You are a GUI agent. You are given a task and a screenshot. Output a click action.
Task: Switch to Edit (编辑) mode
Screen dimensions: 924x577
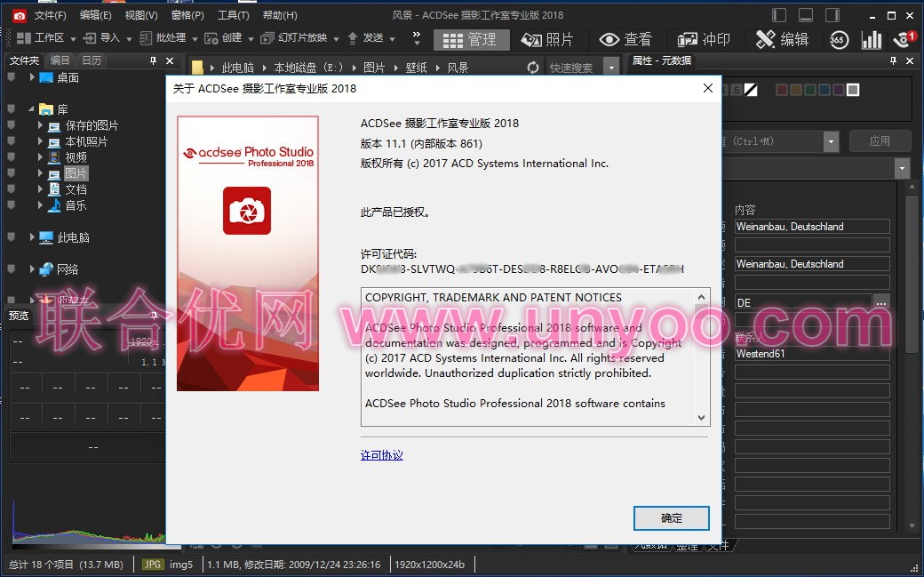pos(782,39)
